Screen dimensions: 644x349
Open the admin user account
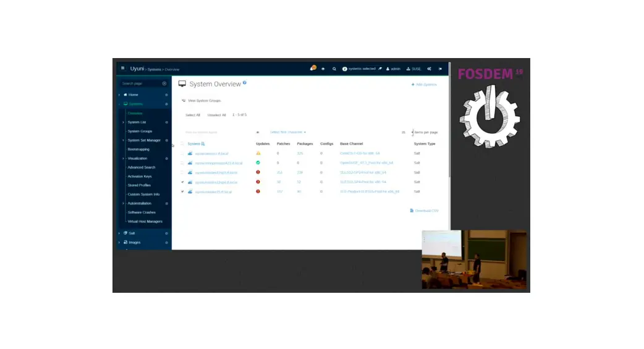pos(393,69)
